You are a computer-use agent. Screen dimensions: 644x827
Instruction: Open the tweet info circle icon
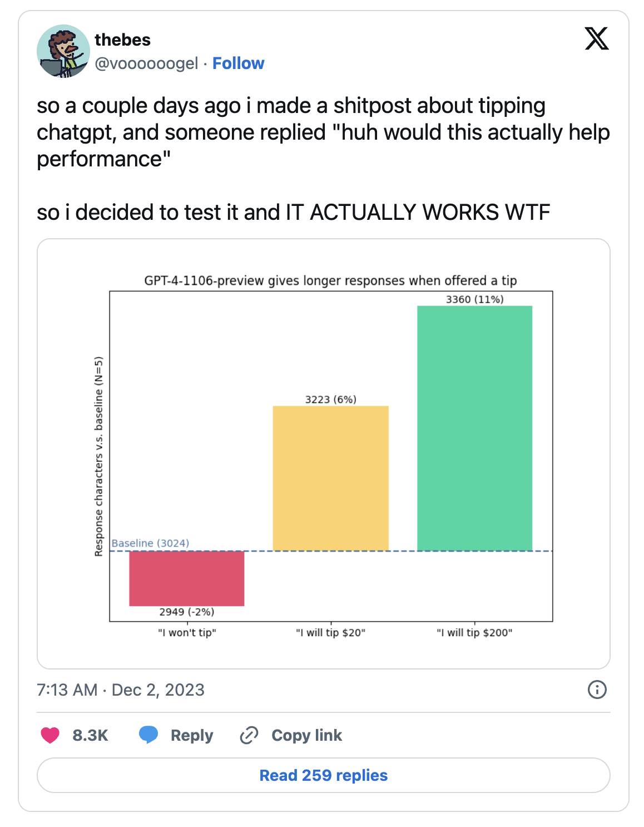click(x=597, y=690)
